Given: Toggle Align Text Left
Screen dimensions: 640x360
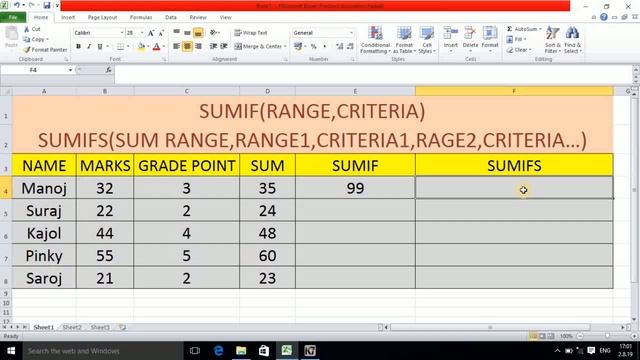Looking at the screenshot, I should 176,47.
